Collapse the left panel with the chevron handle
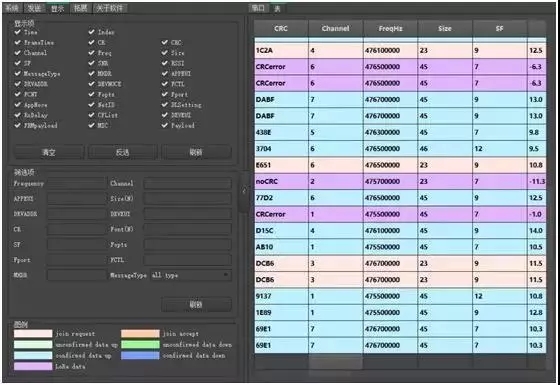Screen dimensions: 560x385 pos(244,192)
